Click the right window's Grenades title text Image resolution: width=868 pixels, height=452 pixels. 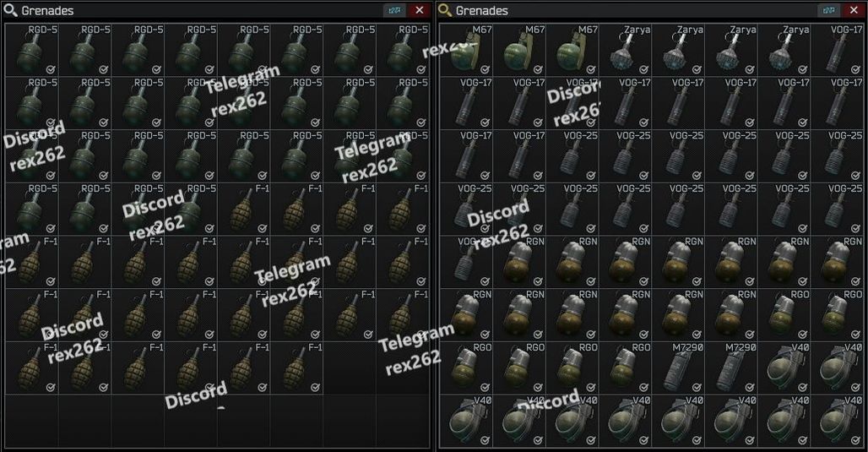pyautogui.click(x=481, y=10)
